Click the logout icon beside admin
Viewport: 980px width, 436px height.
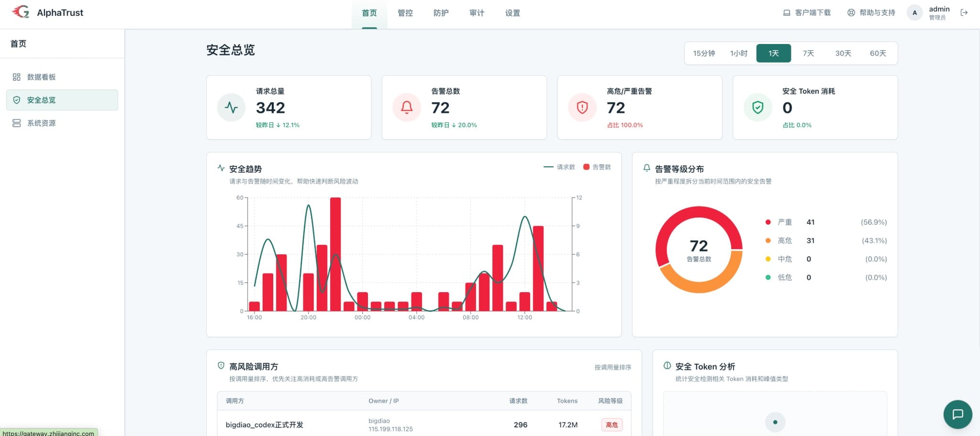(x=964, y=13)
